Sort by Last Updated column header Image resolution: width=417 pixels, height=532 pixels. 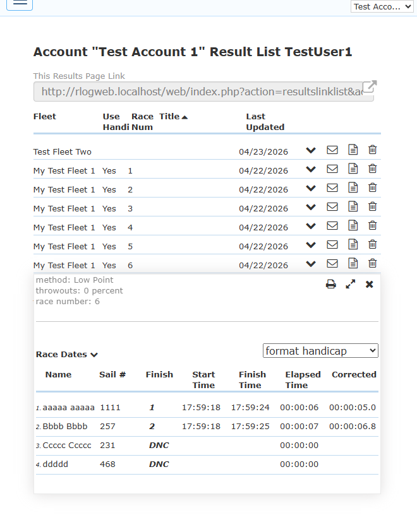[x=265, y=122]
